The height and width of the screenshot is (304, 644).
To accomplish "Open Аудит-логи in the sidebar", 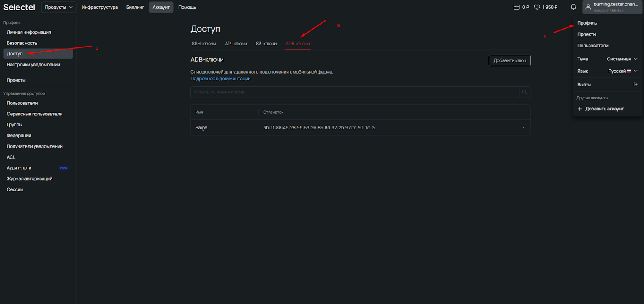I will pos(19,168).
